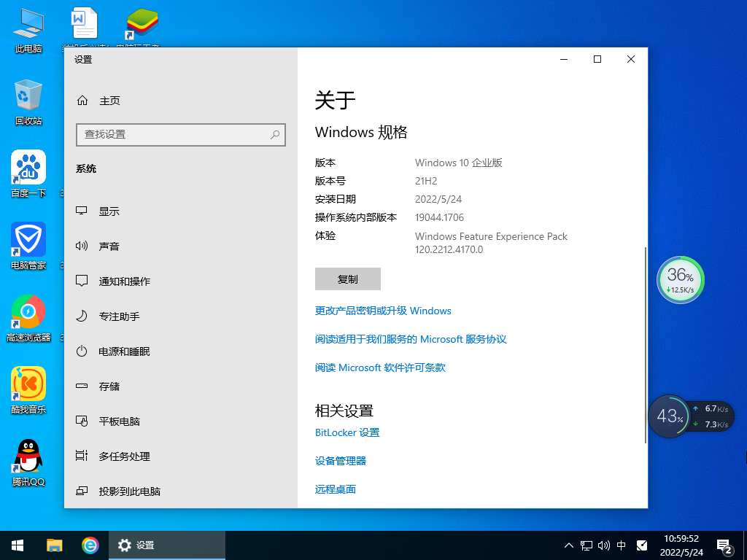Screen dimensions: 747x560
Task: Open File Explorer from the taskbar
Action: [x=54, y=545]
